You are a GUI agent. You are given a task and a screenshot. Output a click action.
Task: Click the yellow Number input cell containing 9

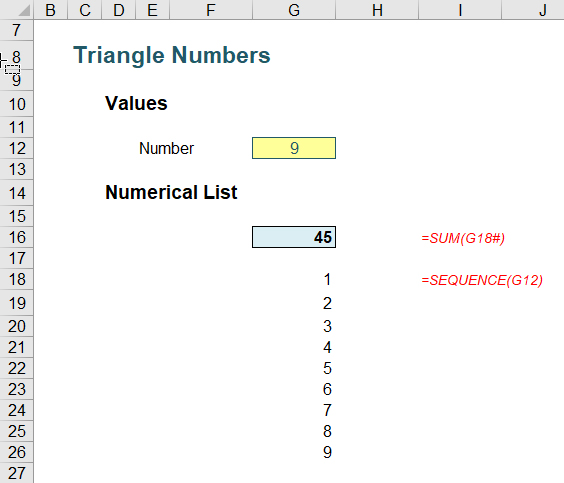pyautogui.click(x=294, y=148)
